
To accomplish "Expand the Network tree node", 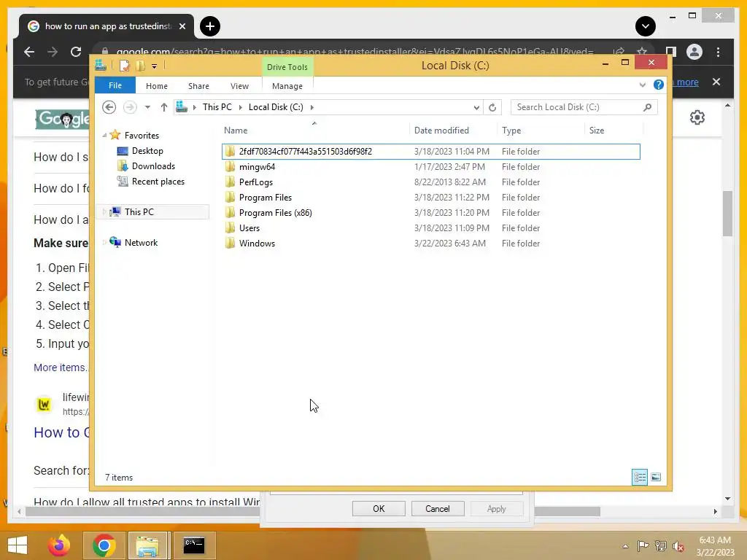I will [x=104, y=242].
